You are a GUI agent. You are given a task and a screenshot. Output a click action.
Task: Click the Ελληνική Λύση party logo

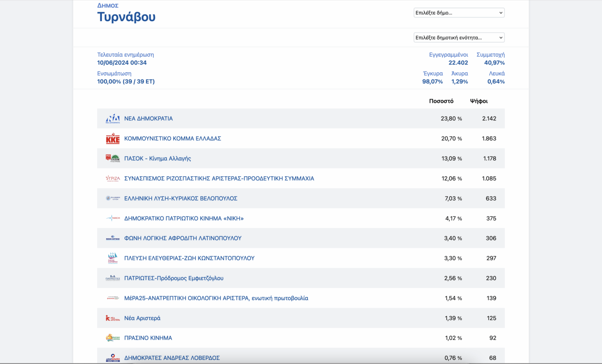(113, 198)
